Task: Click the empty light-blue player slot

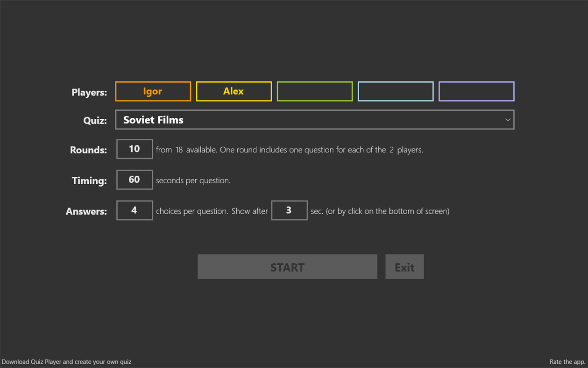Action: coord(396,91)
